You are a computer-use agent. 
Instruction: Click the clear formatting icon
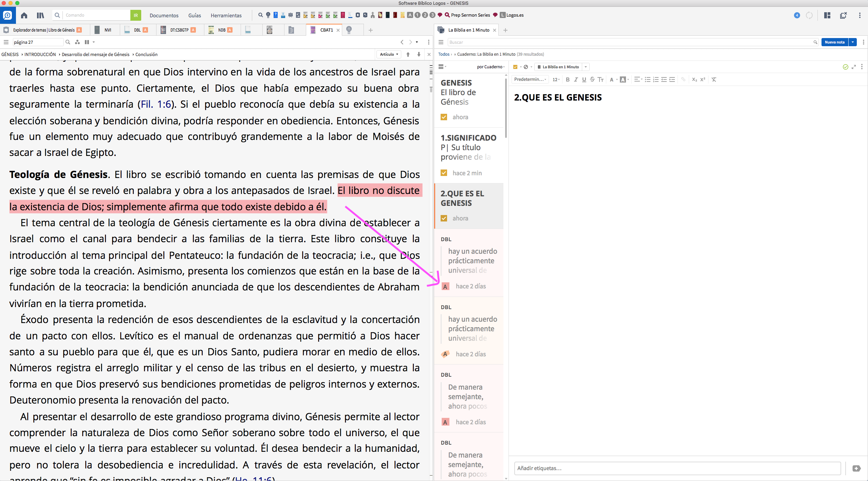[714, 79]
